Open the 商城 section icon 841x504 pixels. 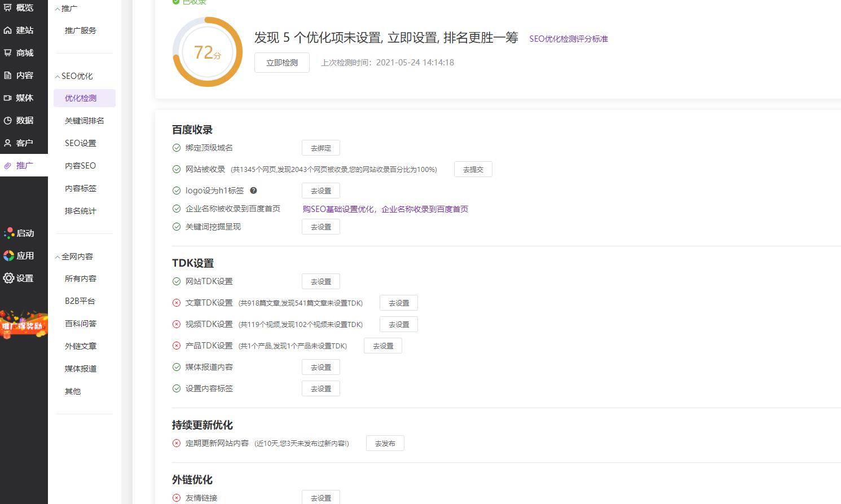click(x=8, y=52)
